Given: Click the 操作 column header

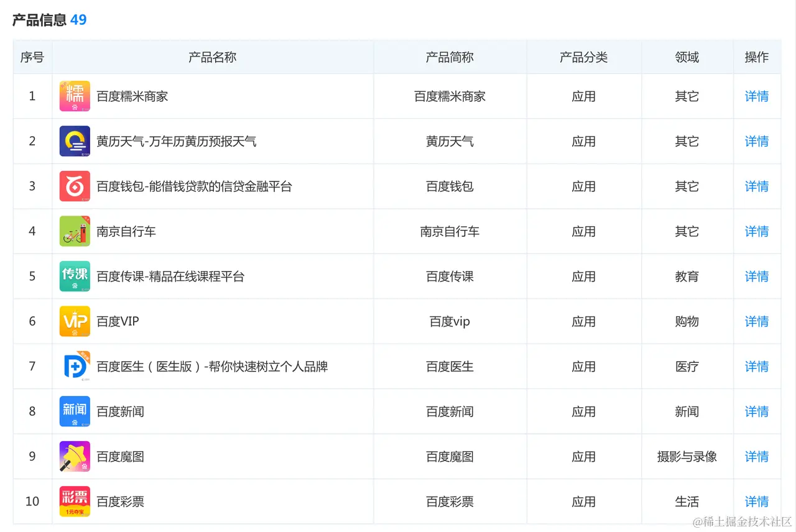Looking at the screenshot, I should [757, 57].
